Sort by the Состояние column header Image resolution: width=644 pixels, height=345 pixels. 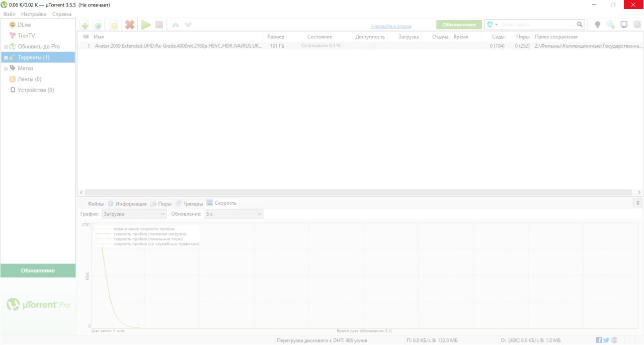(319, 37)
